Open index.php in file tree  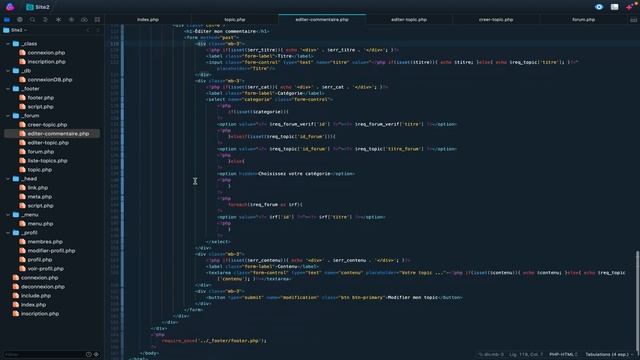(x=29, y=304)
